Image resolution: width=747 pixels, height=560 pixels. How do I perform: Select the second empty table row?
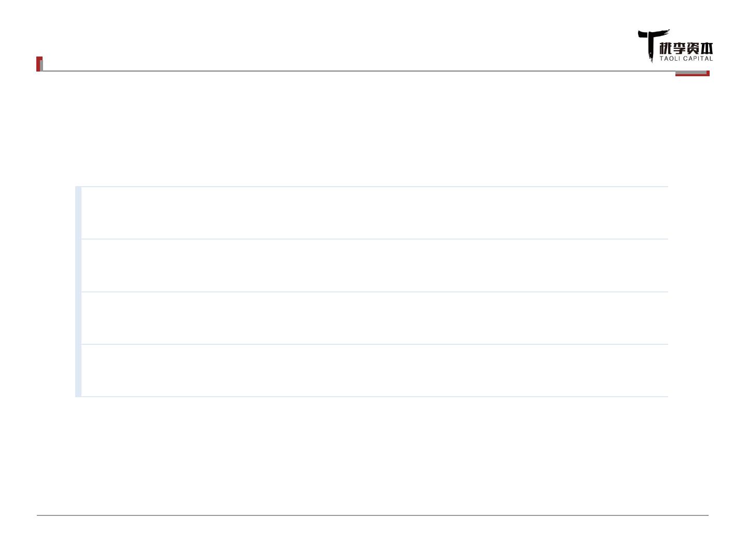pyautogui.click(x=374, y=265)
